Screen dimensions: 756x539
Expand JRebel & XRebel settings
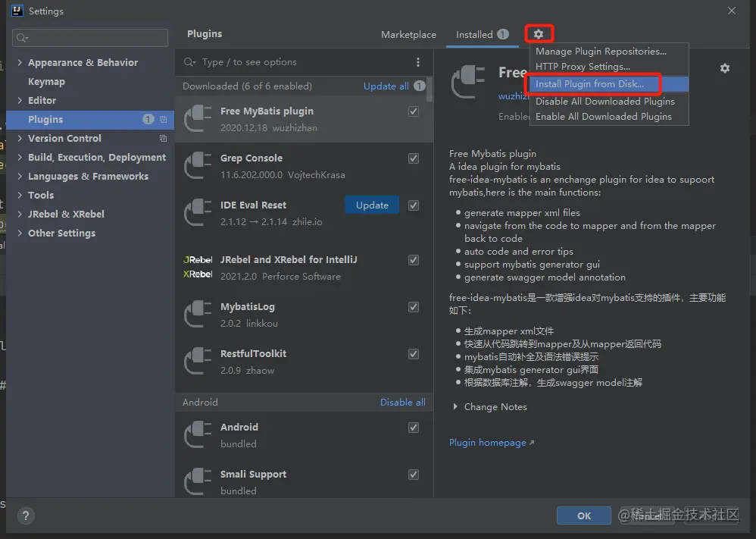pyautogui.click(x=20, y=214)
